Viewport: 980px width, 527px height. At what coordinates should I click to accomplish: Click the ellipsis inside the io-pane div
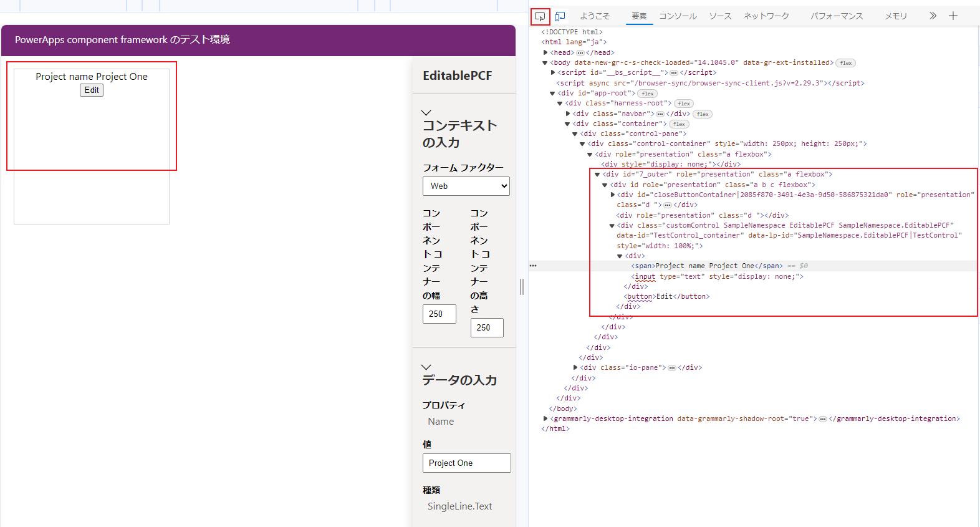pos(672,368)
